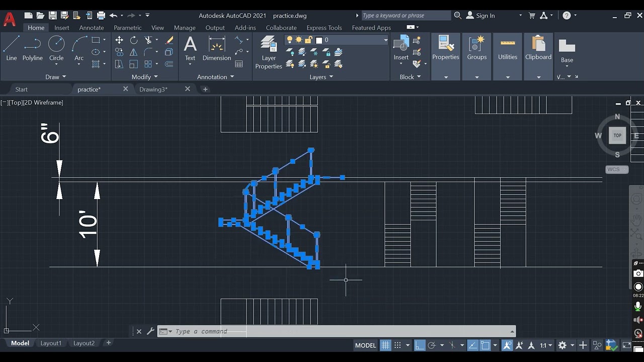This screenshot has height=362, width=644.
Task: Toggle MODEL space button in status bar
Action: (x=365, y=345)
